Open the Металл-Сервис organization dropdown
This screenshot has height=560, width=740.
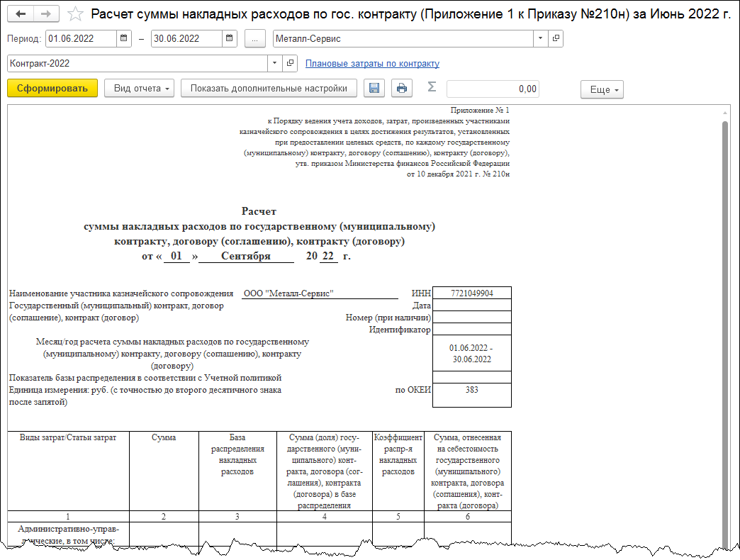[x=540, y=38]
